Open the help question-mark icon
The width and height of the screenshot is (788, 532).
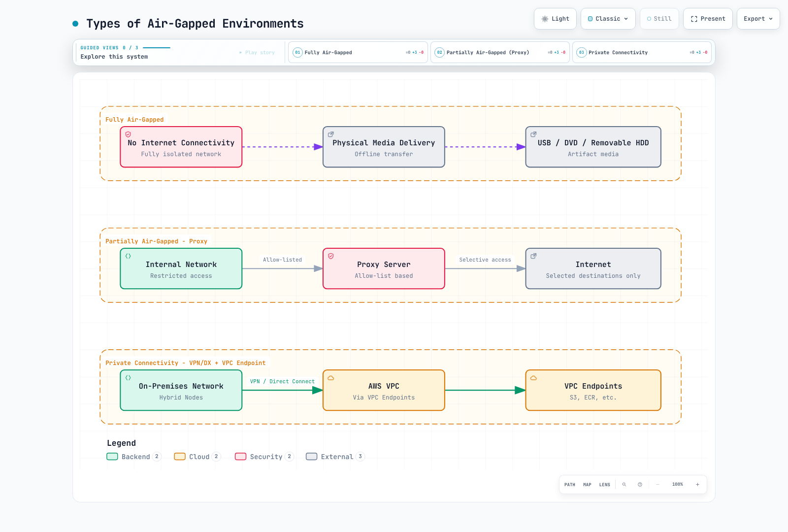[640, 485]
